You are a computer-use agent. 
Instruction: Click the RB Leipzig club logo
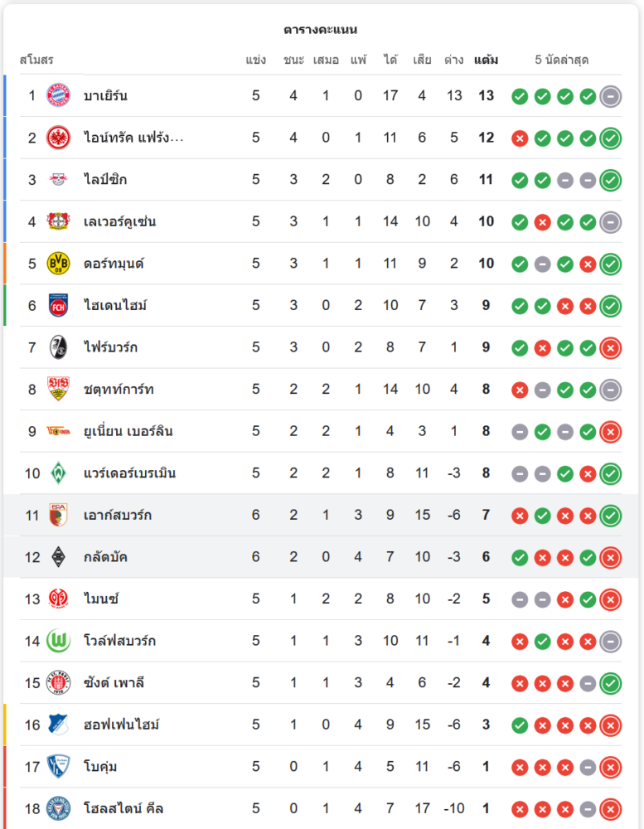pos(58,180)
